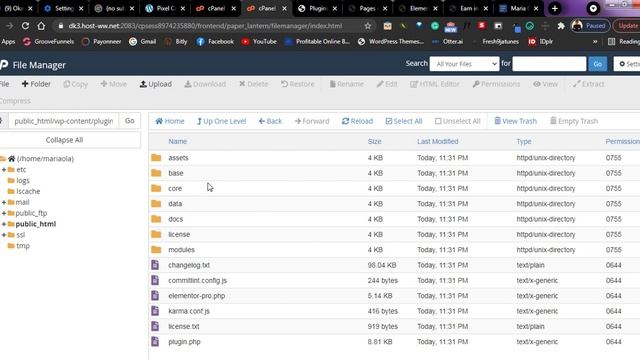640x360 pixels.
Task: Check Select All files
Action: 404,121
